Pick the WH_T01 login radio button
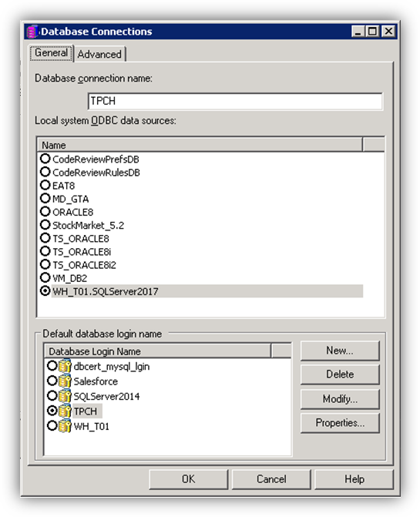The image size is (420, 517). pos(52,425)
